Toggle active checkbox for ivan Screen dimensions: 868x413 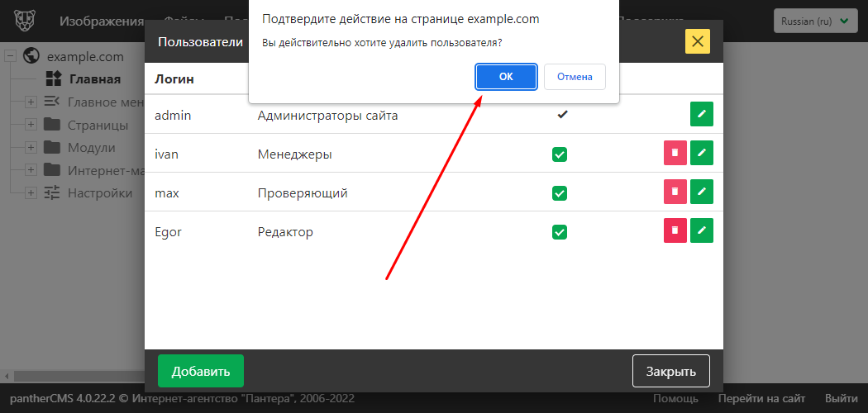[x=560, y=154]
